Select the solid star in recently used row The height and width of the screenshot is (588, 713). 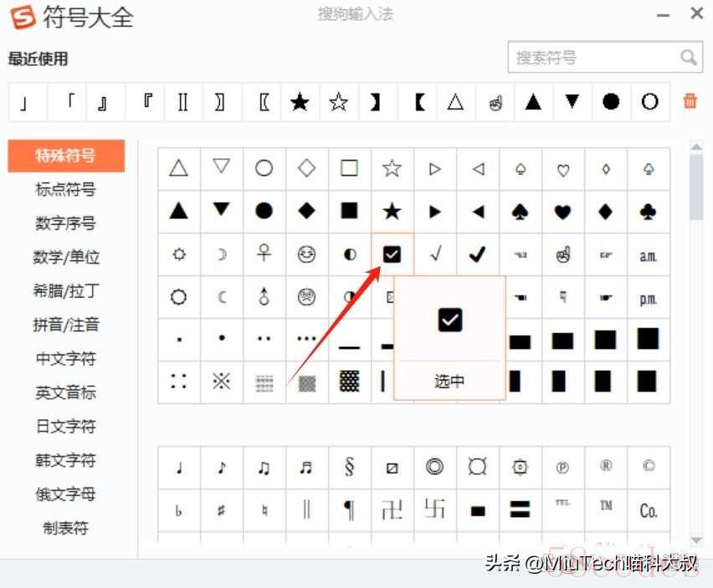(x=300, y=102)
